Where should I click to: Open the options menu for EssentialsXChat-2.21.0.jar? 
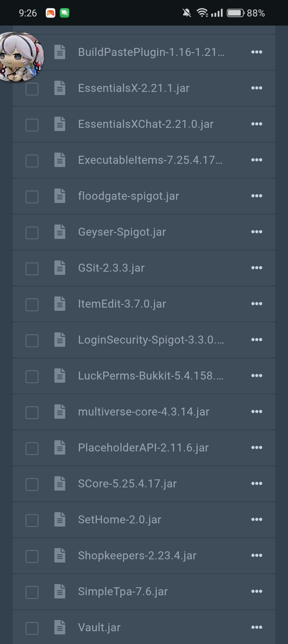pyautogui.click(x=256, y=124)
